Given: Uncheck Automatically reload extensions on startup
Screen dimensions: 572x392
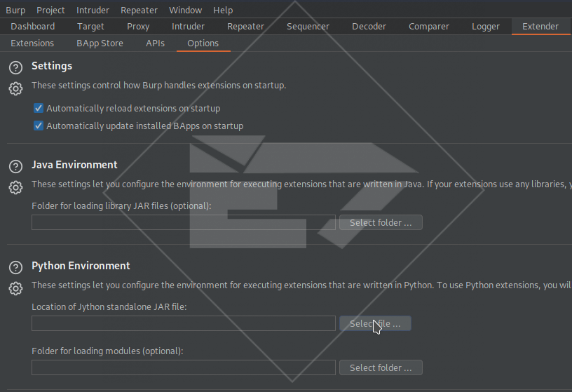Looking at the screenshot, I should pos(39,109).
